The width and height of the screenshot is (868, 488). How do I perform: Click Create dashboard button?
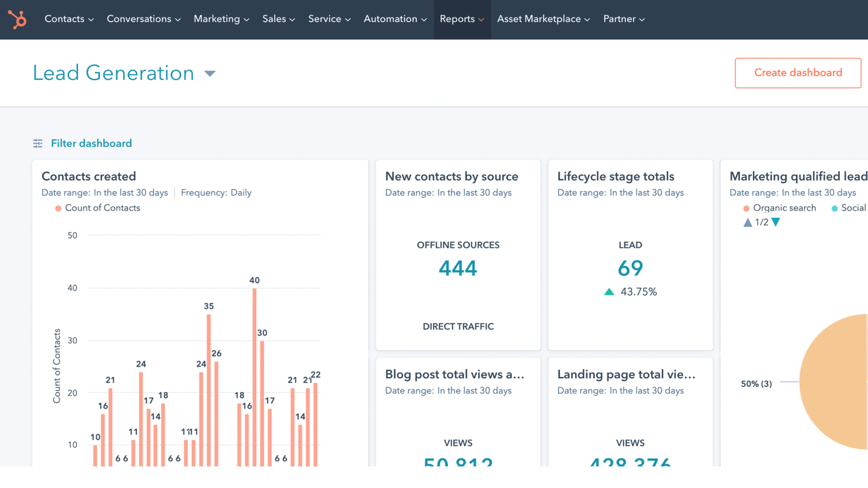coord(798,73)
